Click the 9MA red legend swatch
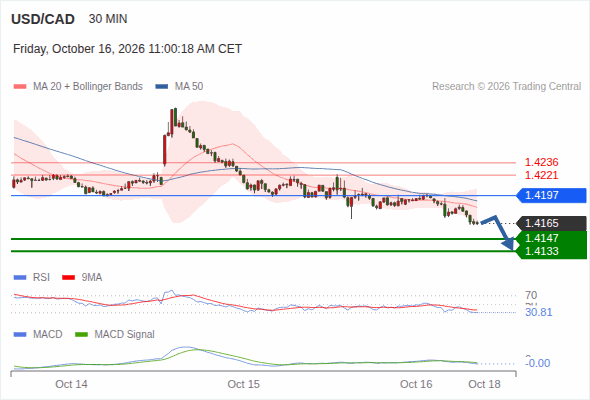Image resolution: width=590 pixels, height=400 pixels. point(68,278)
